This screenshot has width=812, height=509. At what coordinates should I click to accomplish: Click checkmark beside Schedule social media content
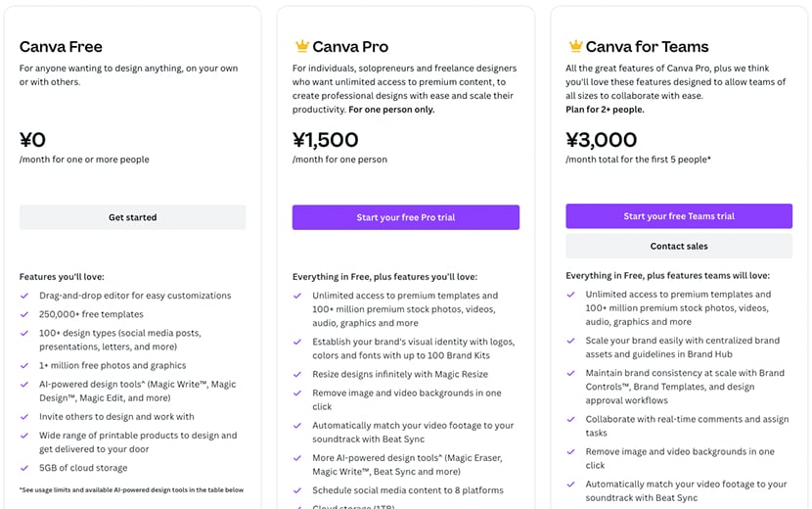coord(298,490)
